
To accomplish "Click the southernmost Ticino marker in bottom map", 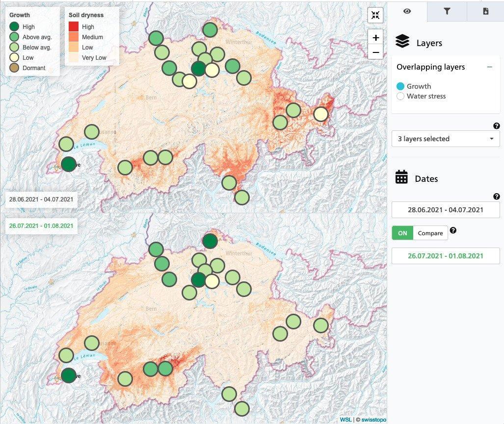I will click(242, 409).
